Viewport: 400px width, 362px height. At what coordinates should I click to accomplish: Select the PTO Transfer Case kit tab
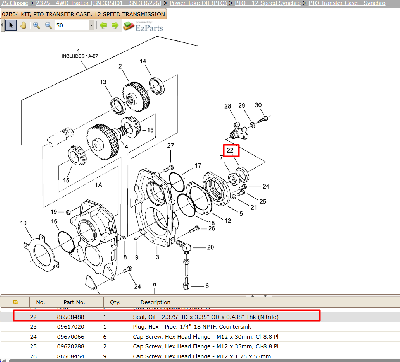[x=84, y=14]
